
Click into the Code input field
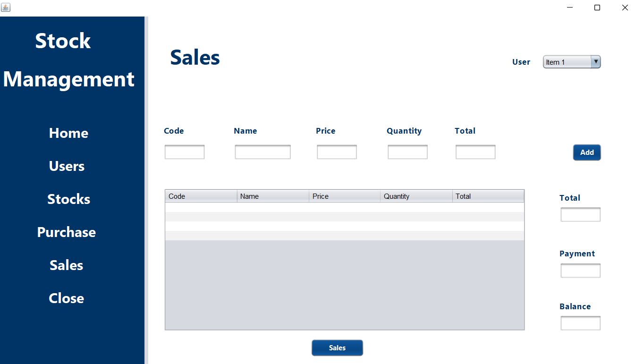click(x=184, y=152)
